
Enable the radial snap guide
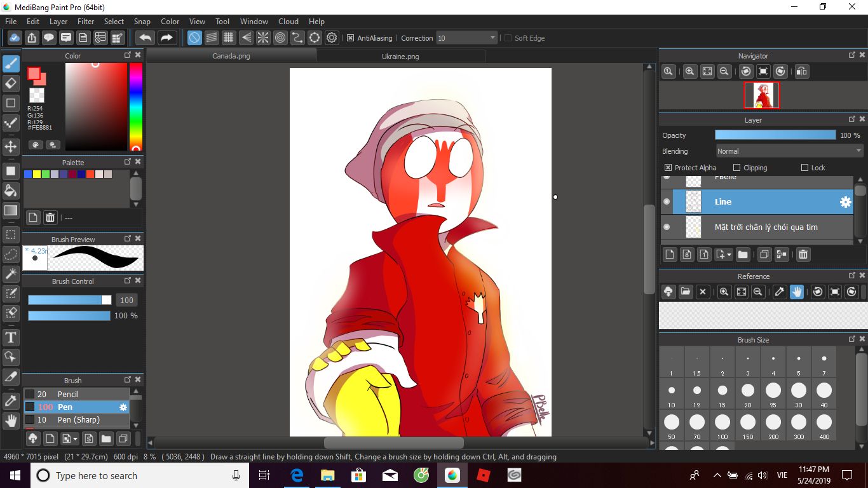263,38
